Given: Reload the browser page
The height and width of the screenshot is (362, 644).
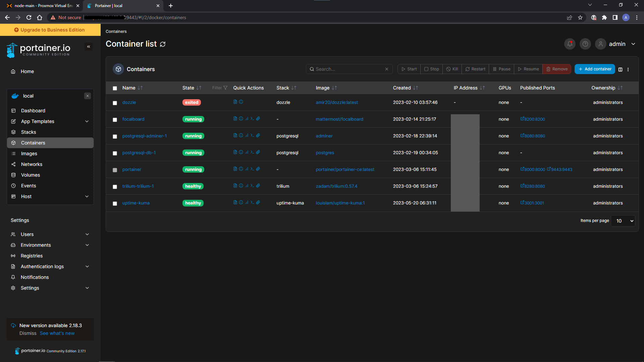Looking at the screenshot, I should [x=29, y=17].
